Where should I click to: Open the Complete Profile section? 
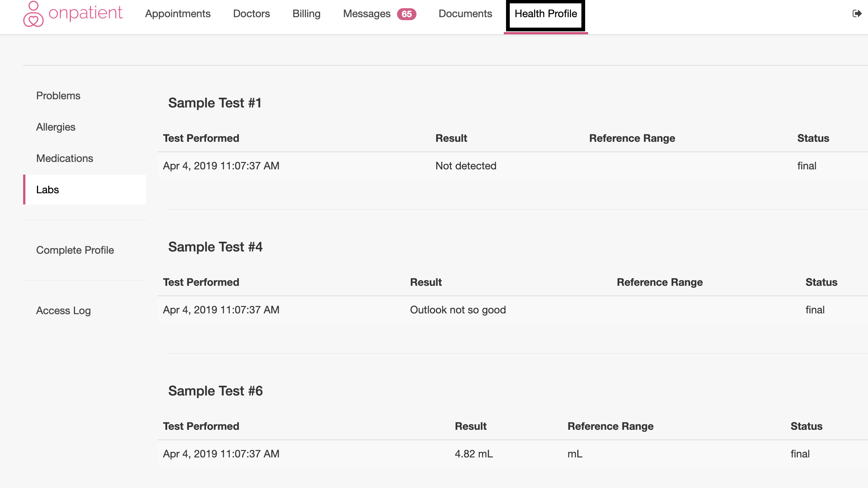pos(75,250)
